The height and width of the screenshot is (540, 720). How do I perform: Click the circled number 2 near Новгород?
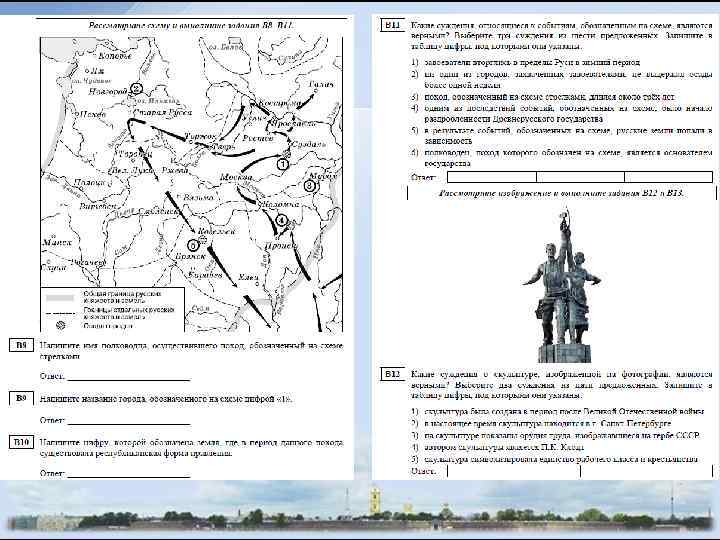(x=136, y=88)
